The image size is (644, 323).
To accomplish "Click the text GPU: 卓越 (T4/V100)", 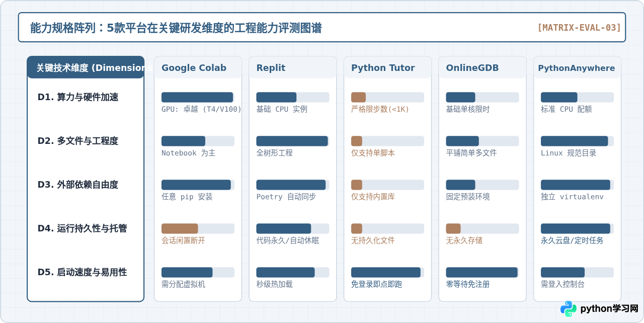I will coord(201,109).
